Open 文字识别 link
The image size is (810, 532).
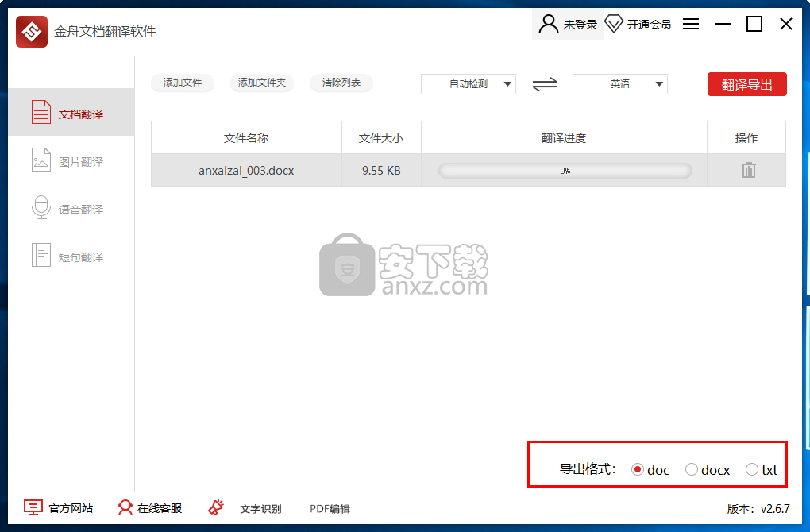click(260, 509)
